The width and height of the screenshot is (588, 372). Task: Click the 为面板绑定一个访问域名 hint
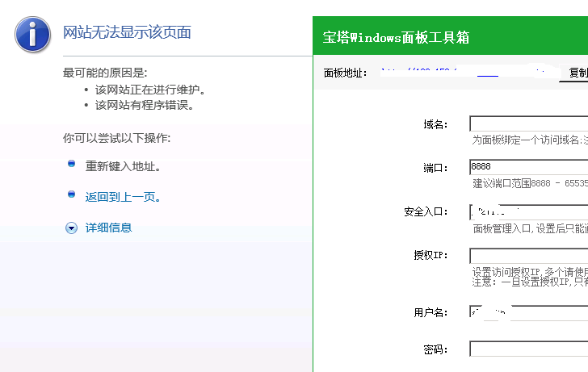pos(530,140)
